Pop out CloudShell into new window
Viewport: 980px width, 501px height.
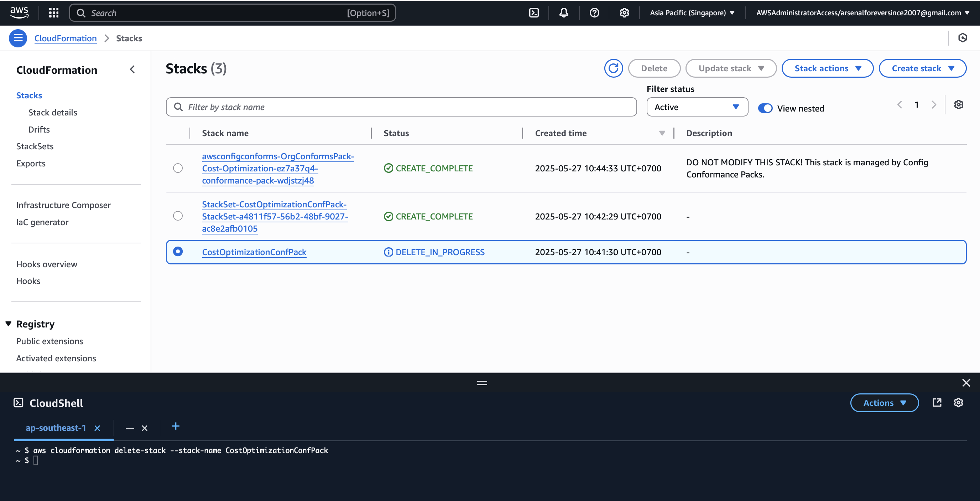[937, 402]
